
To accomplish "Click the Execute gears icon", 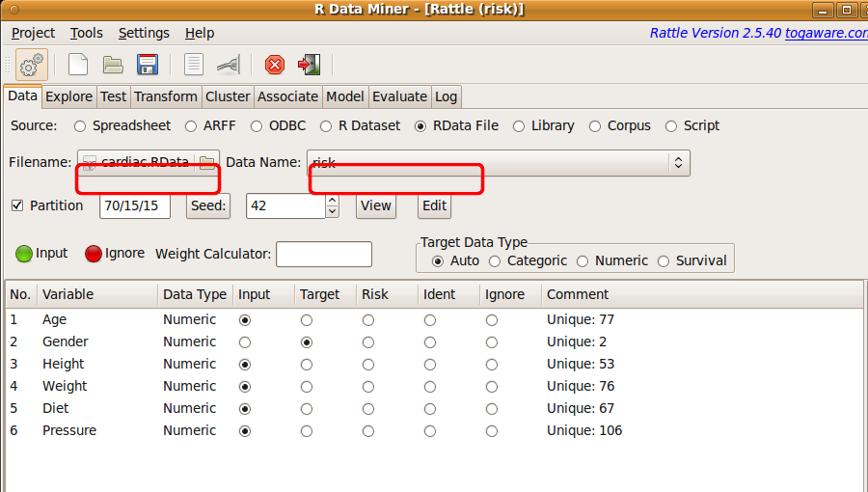I will pos(31,65).
